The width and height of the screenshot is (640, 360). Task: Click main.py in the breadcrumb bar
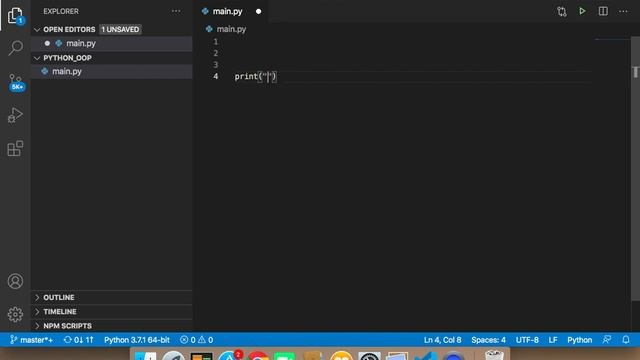click(x=231, y=29)
